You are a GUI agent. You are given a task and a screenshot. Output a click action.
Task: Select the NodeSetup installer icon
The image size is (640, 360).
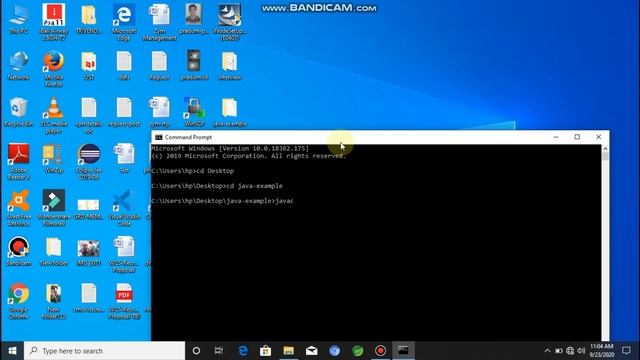(229, 22)
